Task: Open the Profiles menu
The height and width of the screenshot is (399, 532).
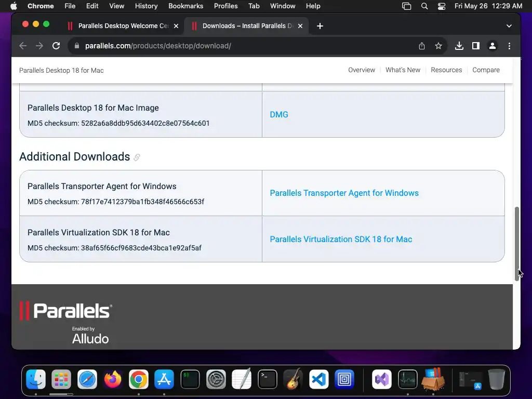Action: (225, 6)
